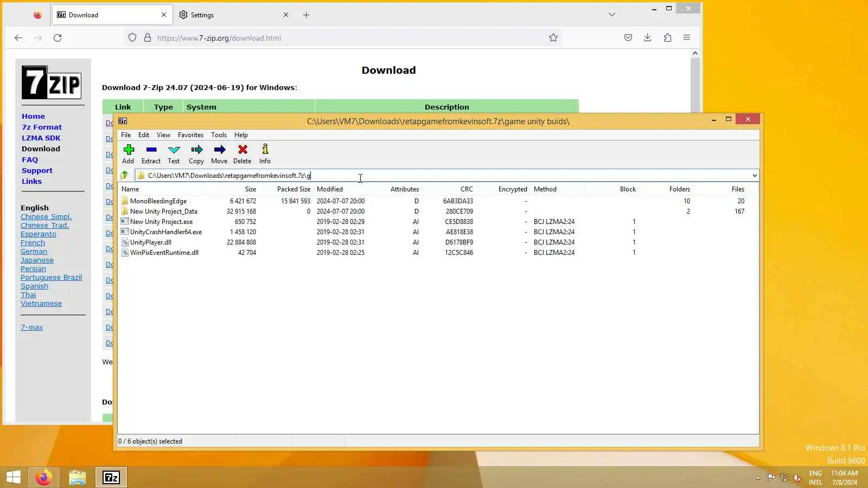This screenshot has width=868, height=488.
Task: Switch to the Settings tab in Firefox
Action: [x=233, y=15]
